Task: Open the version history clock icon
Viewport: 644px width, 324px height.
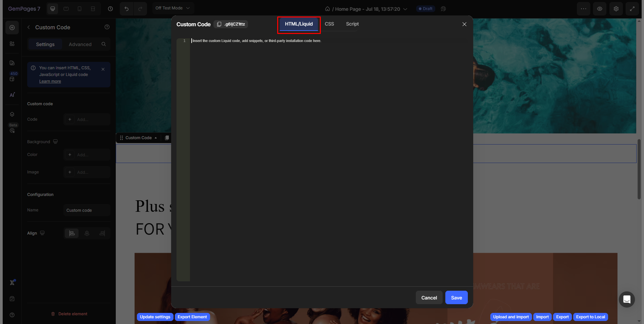Action: click(x=110, y=9)
